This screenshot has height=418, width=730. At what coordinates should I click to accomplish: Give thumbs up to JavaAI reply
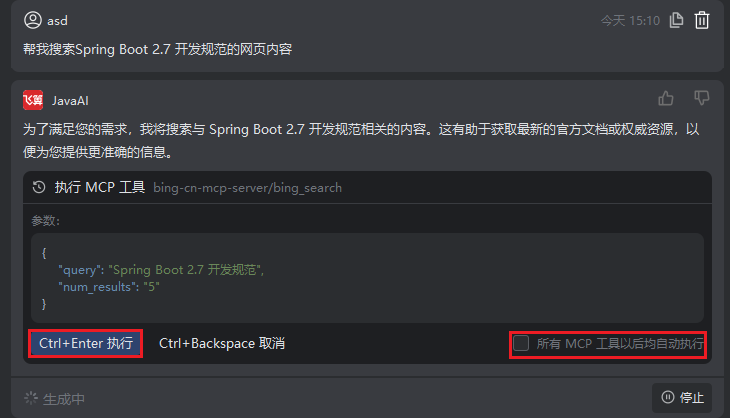pyautogui.click(x=666, y=98)
